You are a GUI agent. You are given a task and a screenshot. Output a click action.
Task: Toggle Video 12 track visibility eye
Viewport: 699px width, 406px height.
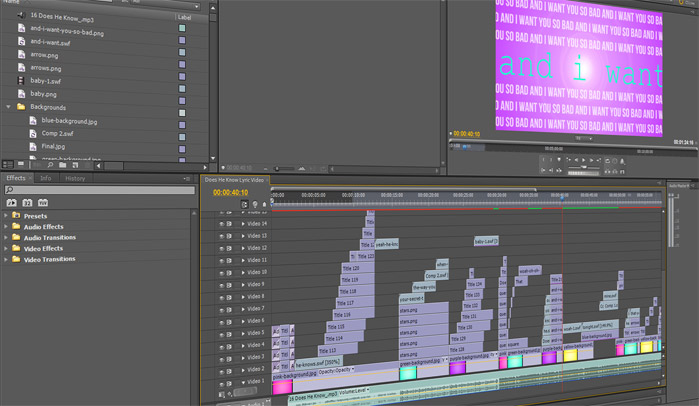coord(221,248)
